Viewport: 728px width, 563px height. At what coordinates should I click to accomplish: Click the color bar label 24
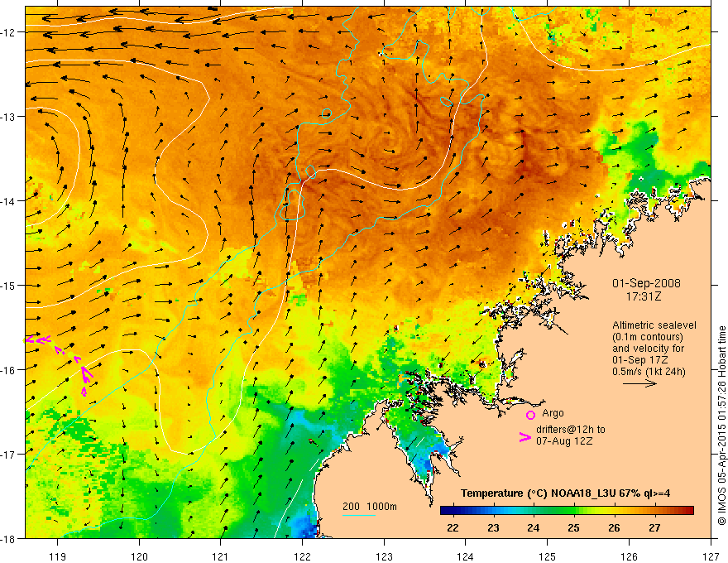tap(534, 527)
